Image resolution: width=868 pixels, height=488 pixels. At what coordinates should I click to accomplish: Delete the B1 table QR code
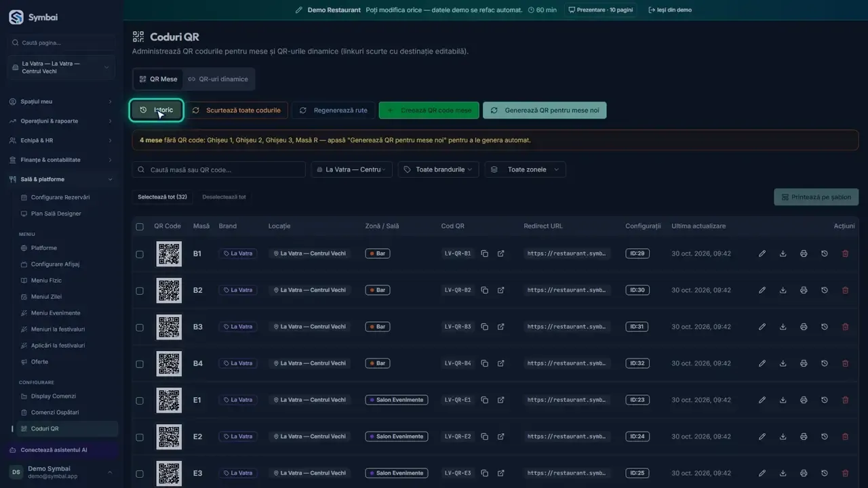click(845, 253)
